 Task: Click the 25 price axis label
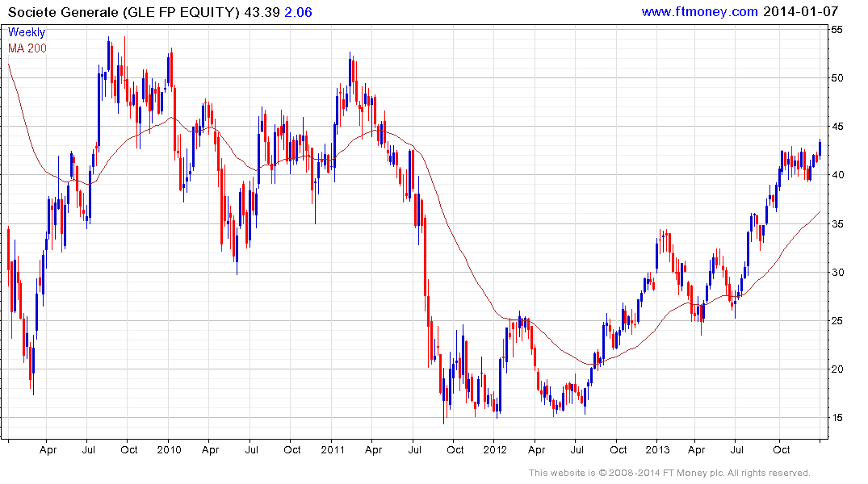pos(837,321)
